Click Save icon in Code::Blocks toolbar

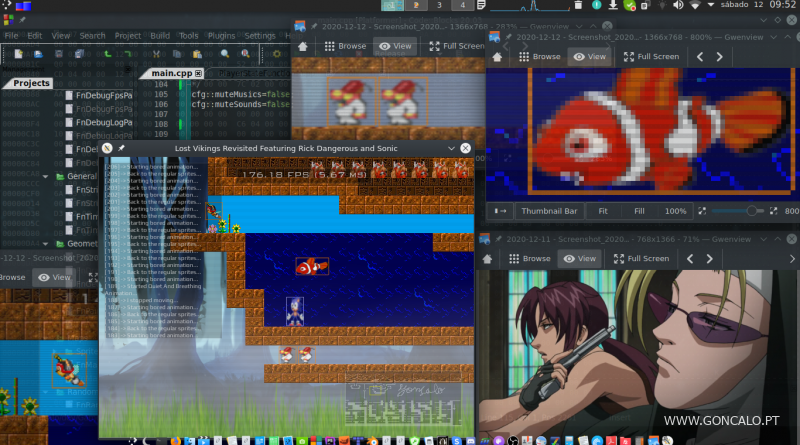pos(59,54)
